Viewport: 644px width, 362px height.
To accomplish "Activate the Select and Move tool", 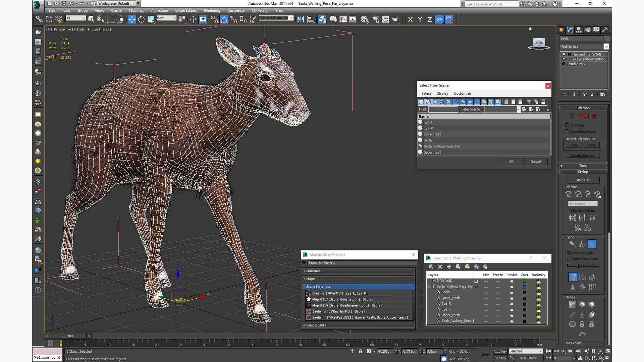I will click(x=131, y=19).
